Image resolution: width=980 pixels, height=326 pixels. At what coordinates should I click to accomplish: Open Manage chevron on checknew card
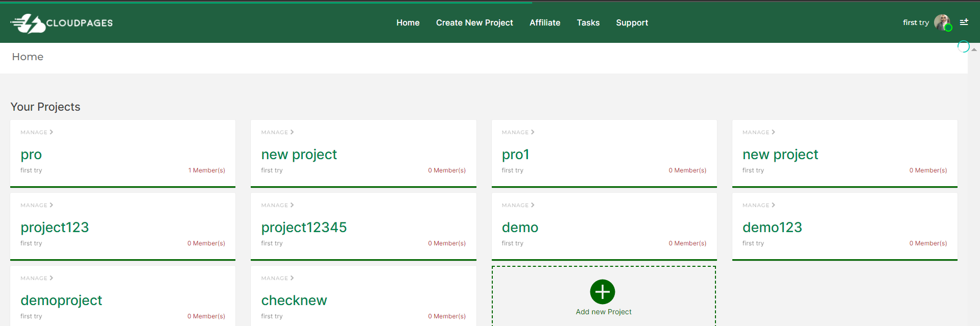tap(292, 278)
